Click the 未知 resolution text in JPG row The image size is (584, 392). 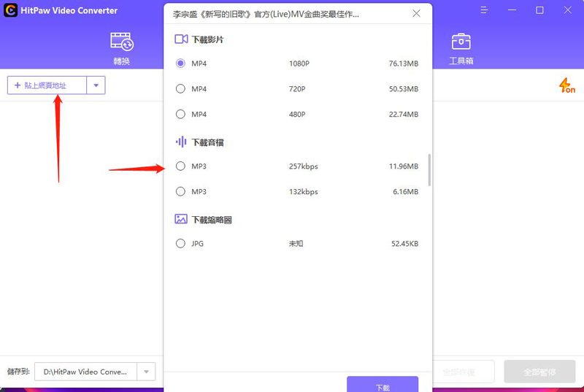click(x=296, y=244)
